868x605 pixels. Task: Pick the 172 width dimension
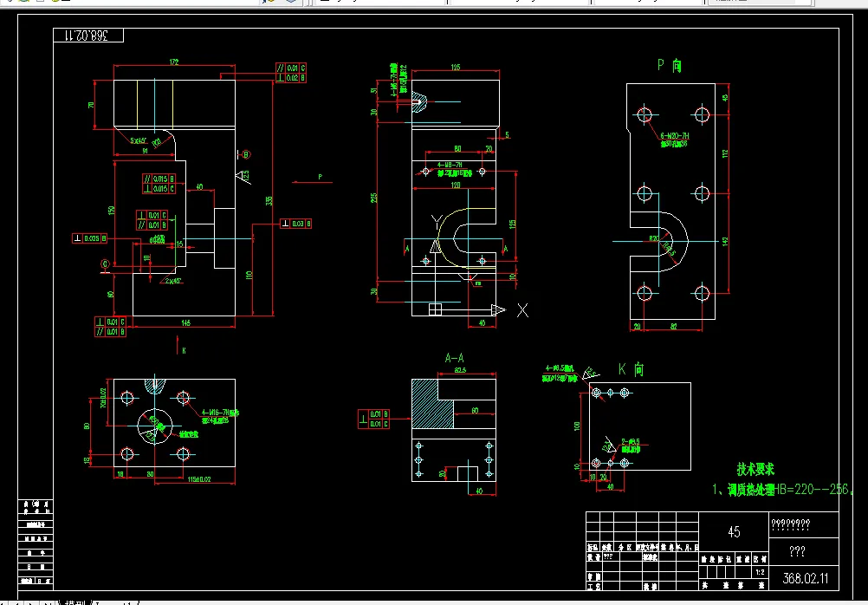pos(174,62)
